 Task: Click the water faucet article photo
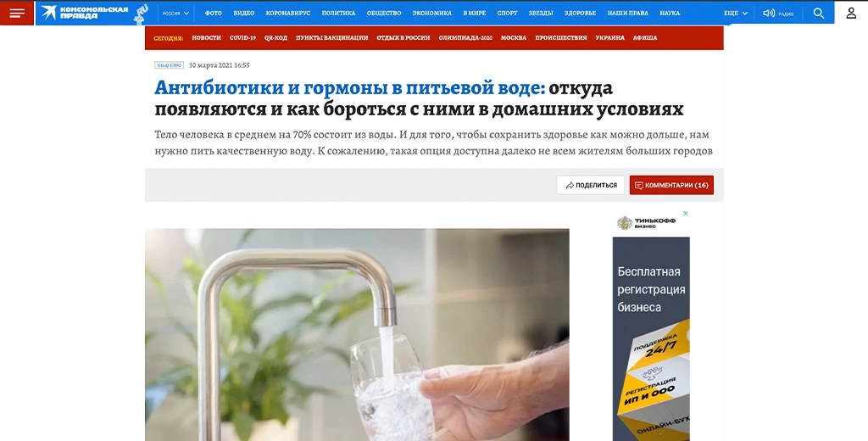[x=357, y=335]
